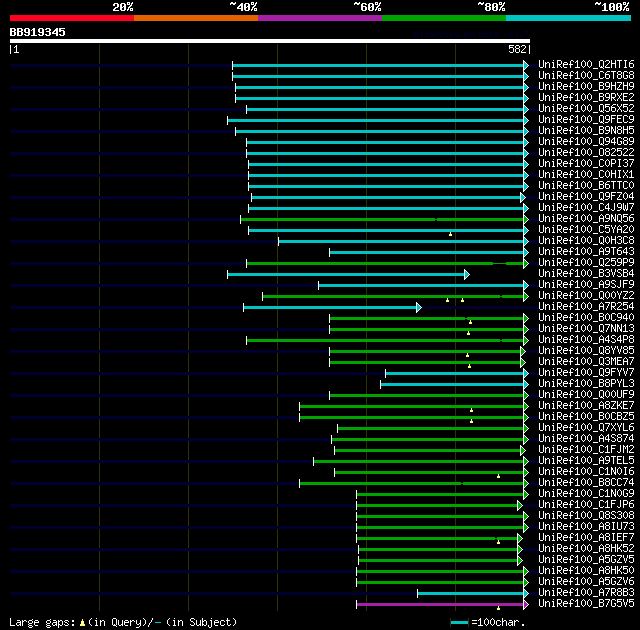This screenshot has height=630, width=640.
Task: Select hit label UniRef100_Q00UF9
Action: coord(586,395)
